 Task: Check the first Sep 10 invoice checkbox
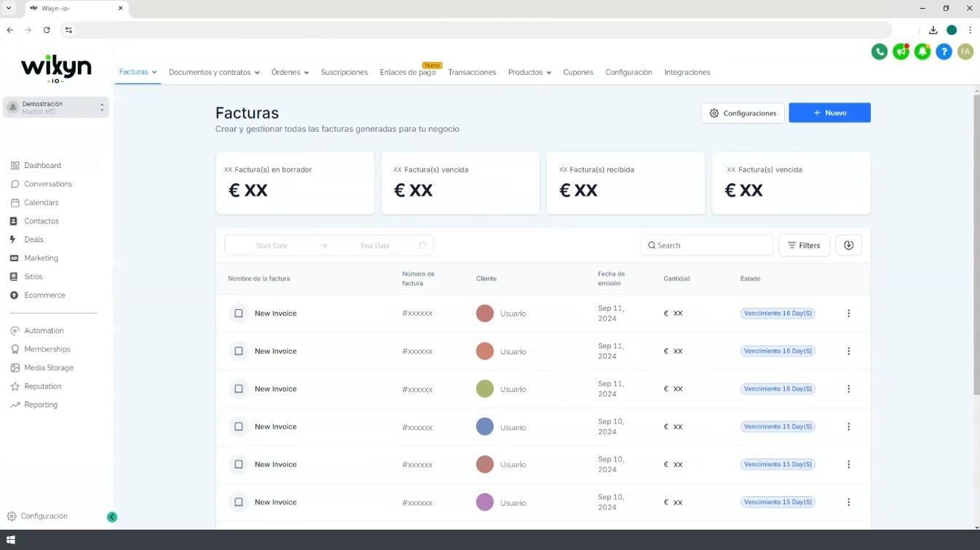coord(238,427)
